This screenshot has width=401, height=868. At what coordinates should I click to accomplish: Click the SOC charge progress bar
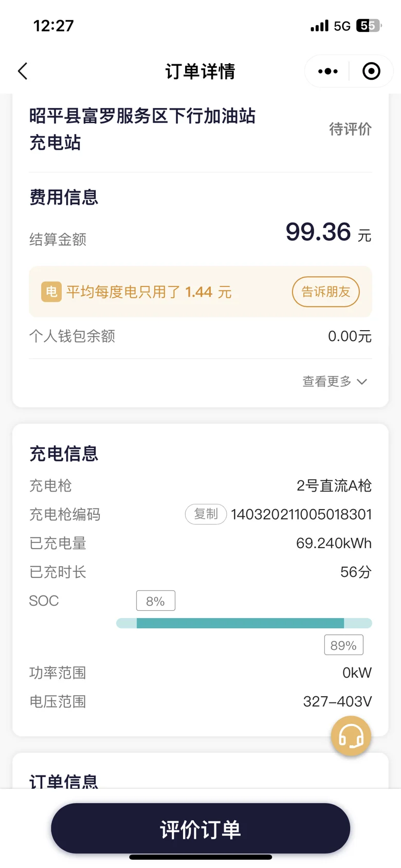tap(244, 623)
